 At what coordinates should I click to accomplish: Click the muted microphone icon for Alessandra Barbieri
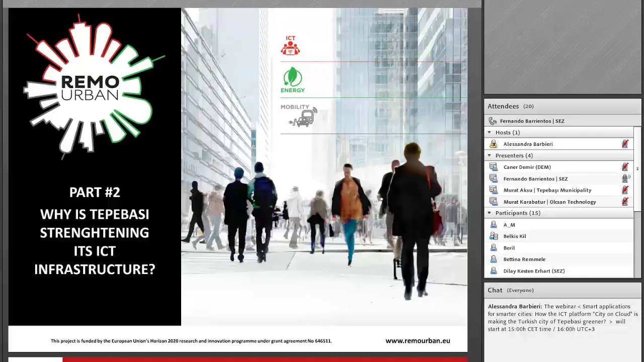[x=625, y=144]
